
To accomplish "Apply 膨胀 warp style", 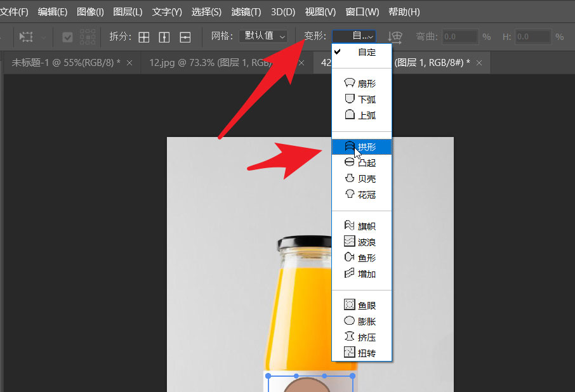I will [x=362, y=322].
